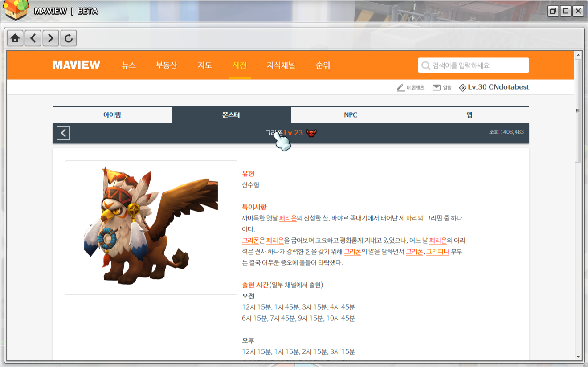This screenshot has height=367, width=588.
Task: Switch to the 맵 tab
Action: coord(470,115)
